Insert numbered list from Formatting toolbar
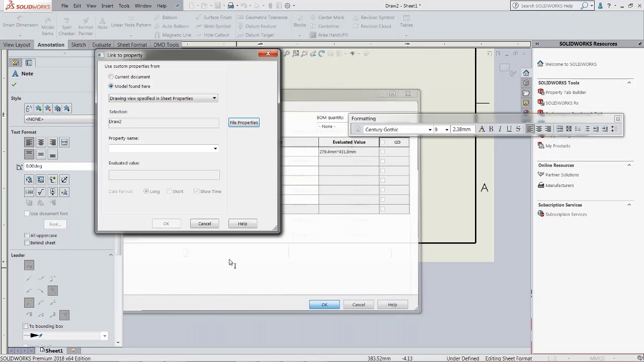The height and width of the screenshot is (362, 644). (x=587, y=129)
